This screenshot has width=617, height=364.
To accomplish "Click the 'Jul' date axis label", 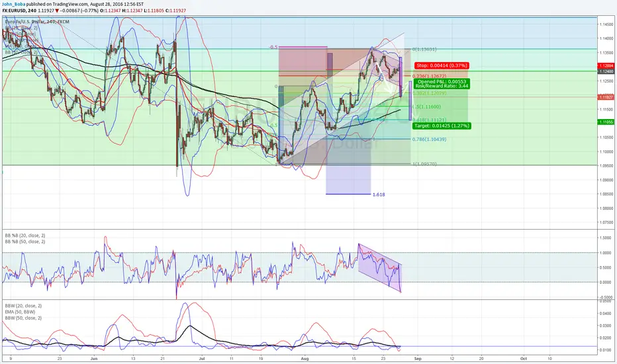I will pos(202,359).
